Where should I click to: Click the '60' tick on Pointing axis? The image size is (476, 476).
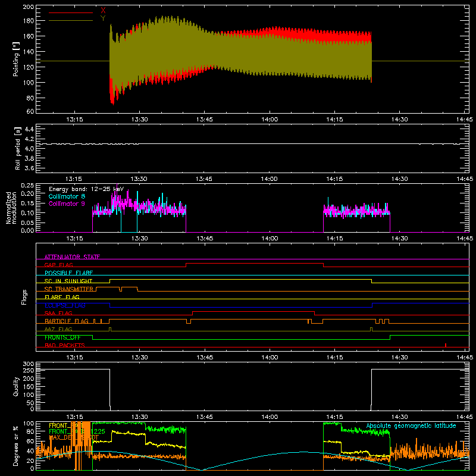click(x=30, y=111)
